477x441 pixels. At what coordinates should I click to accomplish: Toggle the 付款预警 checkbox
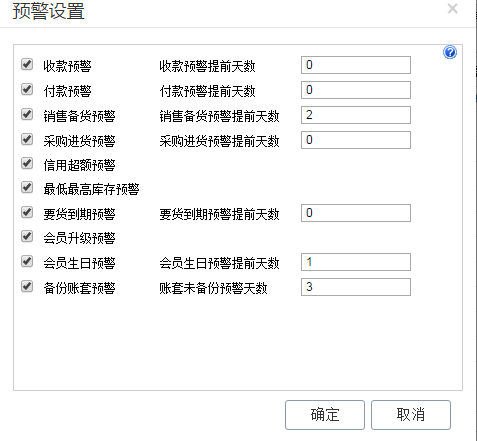coord(27,89)
